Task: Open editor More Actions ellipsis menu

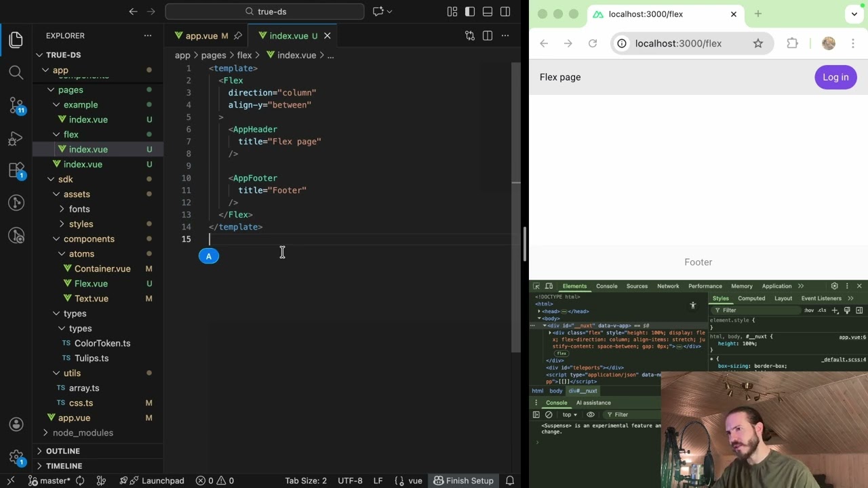Action: point(505,36)
